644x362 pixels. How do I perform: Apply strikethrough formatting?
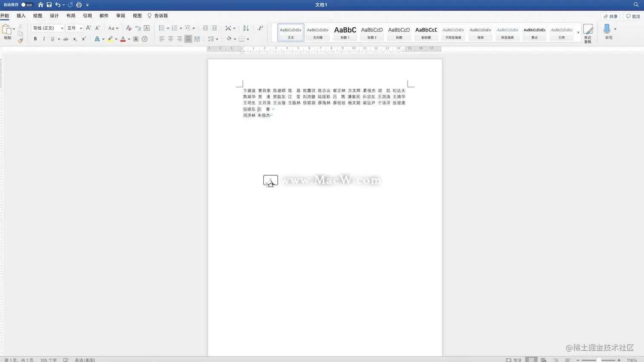pyautogui.click(x=66, y=39)
